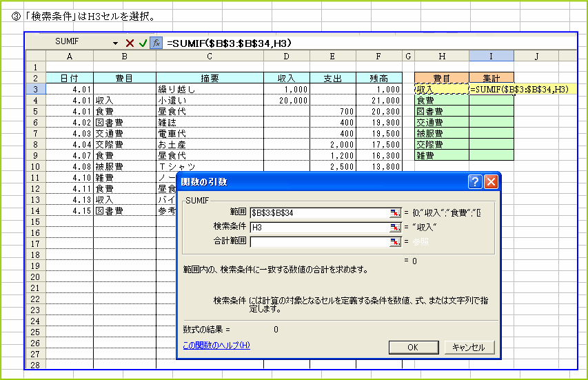
Task: Click the fx insert function button
Action: [x=156, y=43]
